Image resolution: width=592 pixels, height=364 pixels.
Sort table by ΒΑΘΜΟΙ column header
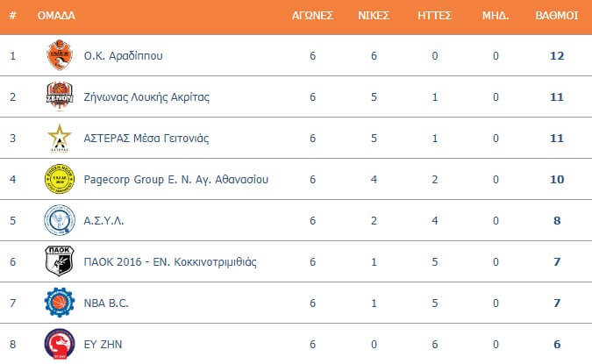click(557, 16)
